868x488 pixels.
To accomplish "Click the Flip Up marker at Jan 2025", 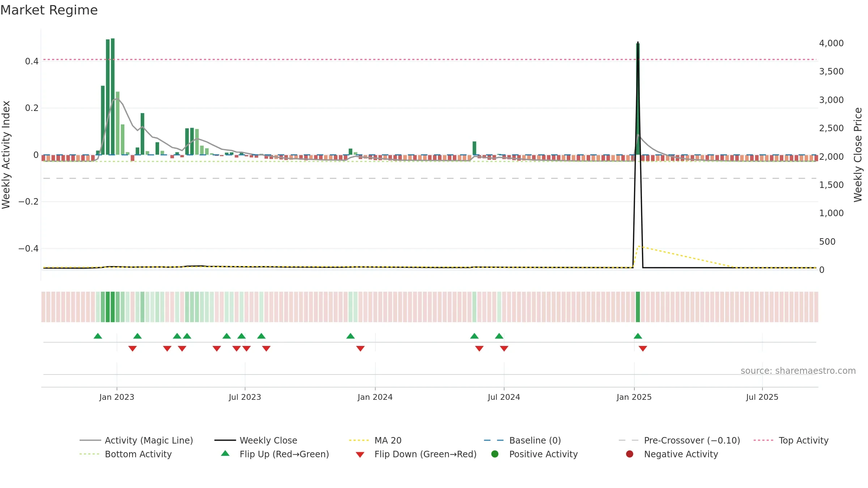I will click(x=638, y=336).
